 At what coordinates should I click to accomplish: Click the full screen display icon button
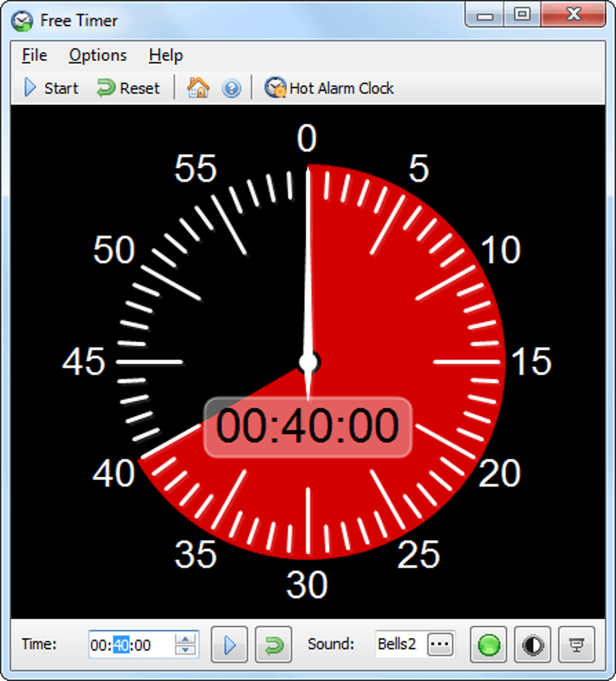pyautogui.click(x=577, y=645)
